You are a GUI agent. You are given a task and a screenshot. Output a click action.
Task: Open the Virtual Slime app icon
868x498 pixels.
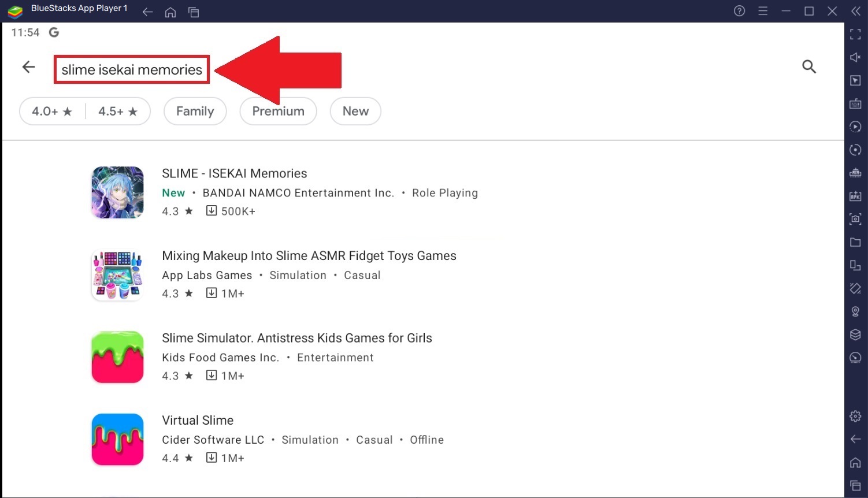[x=117, y=440]
